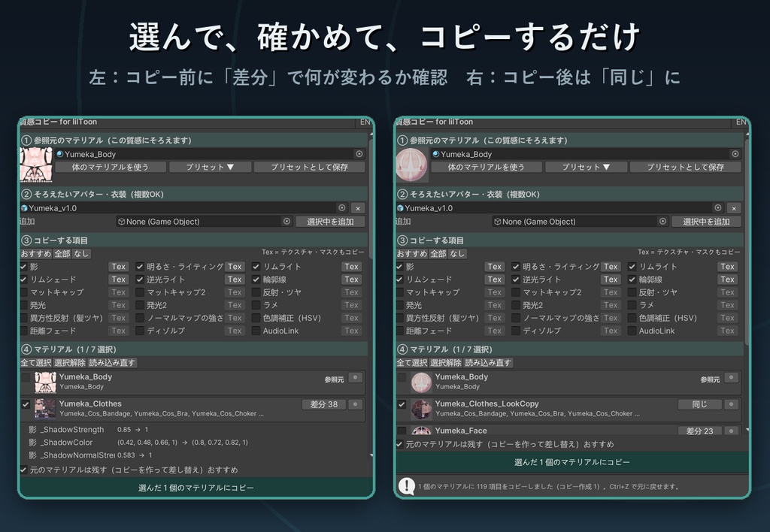Open object picker for Yumeka_v1.0 in right window
Viewport: 770px width, 532px height.
click(x=718, y=208)
